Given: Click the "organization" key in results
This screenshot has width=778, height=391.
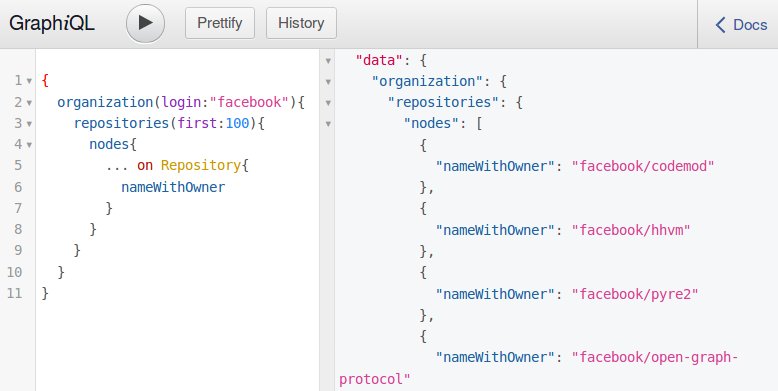Looking at the screenshot, I should [427, 81].
